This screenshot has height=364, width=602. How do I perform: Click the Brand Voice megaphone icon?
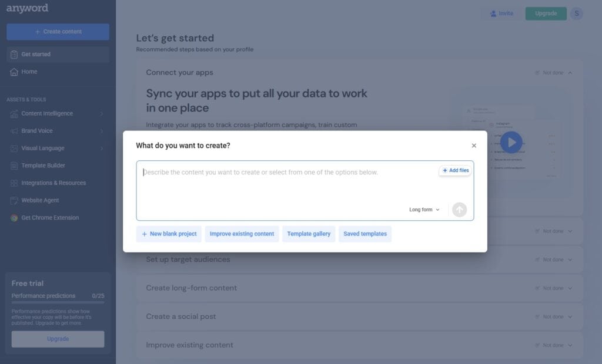pyautogui.click(x=14, y=131)
